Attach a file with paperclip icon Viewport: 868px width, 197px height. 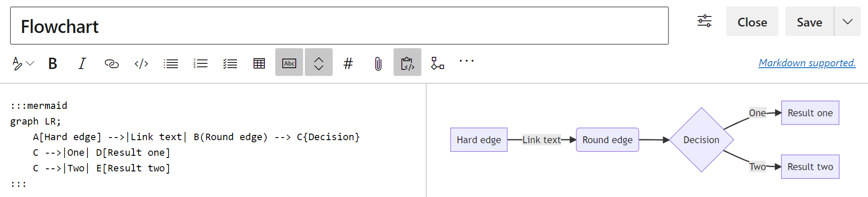pyautogui.click(x=378, y=64)
